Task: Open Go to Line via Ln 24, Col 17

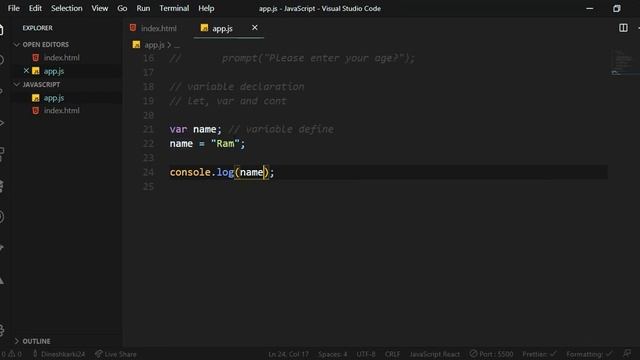Action: click(x=288, y=354)
